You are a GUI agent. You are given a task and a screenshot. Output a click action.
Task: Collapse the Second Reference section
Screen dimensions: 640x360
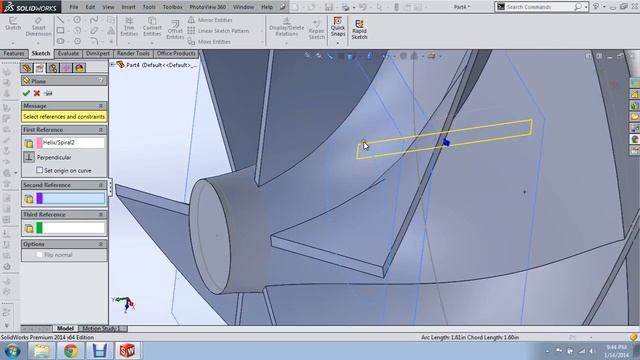pos(101,185)
